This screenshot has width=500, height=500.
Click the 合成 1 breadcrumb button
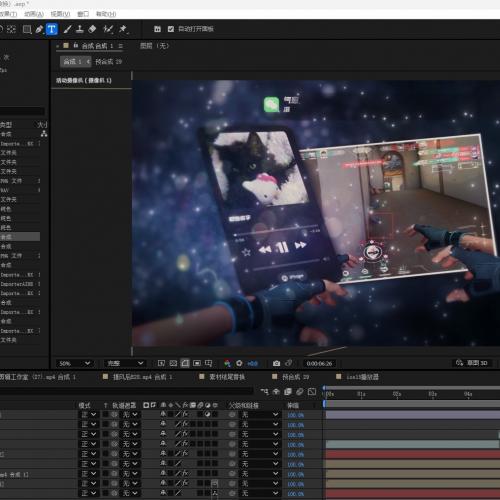[x=76, y=61]
